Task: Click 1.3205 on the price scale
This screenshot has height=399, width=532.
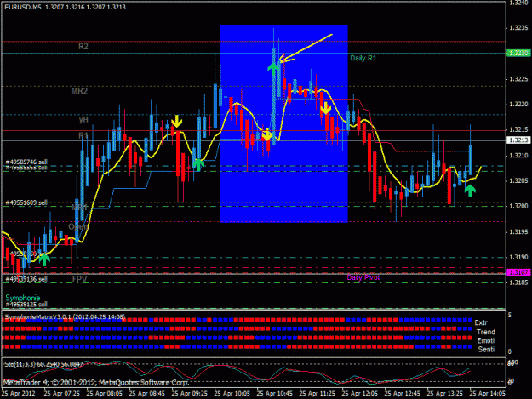Action: (518, 180)
